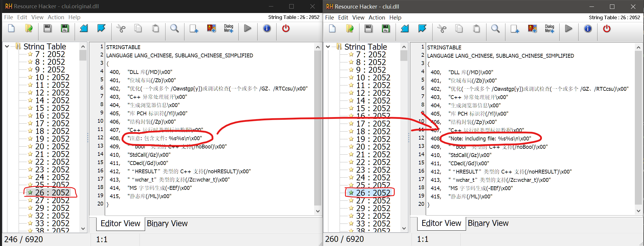Open Action menu in clui.original.dll window
644x246 pixels.
coord(56,17)
